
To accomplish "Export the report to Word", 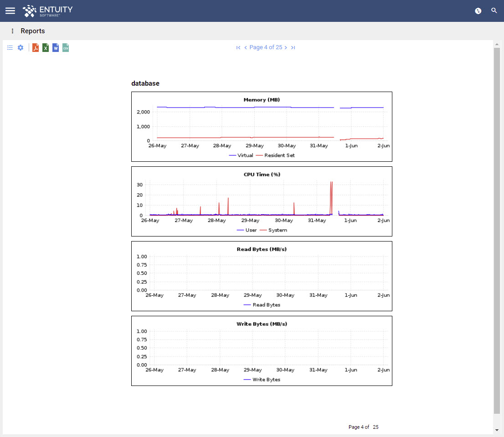I will [56, 47].
